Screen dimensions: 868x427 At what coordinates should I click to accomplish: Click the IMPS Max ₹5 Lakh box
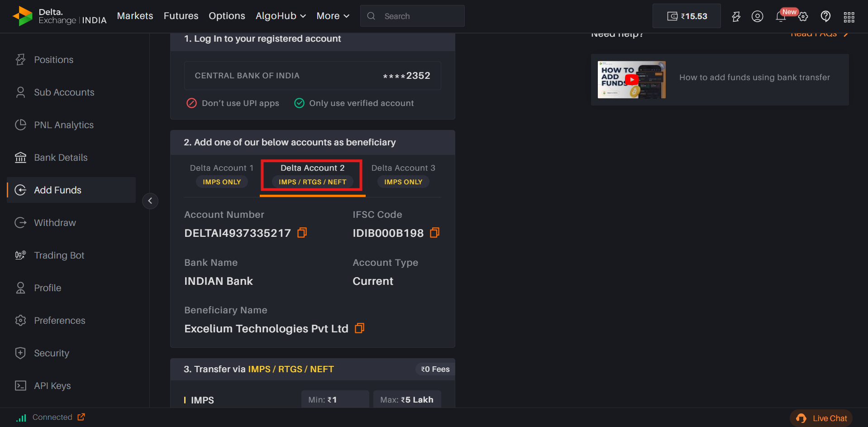coord(407,400)
